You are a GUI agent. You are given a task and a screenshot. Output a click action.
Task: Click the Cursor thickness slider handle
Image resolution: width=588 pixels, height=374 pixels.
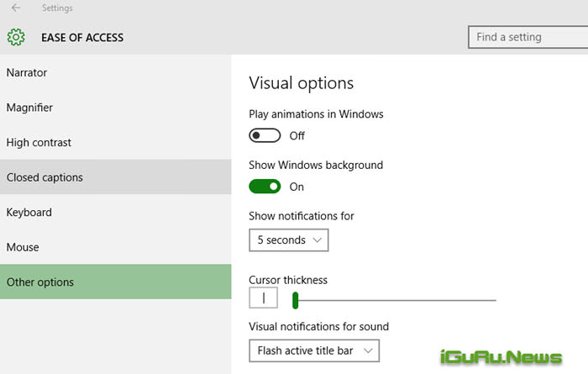(296, 299)
